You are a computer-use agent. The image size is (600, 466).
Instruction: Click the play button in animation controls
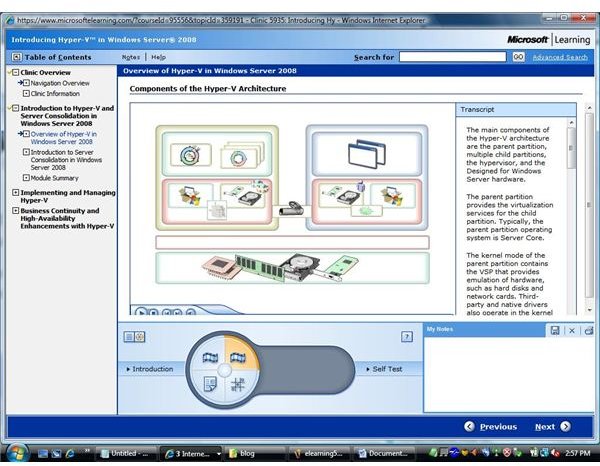(x=141, y=313)
